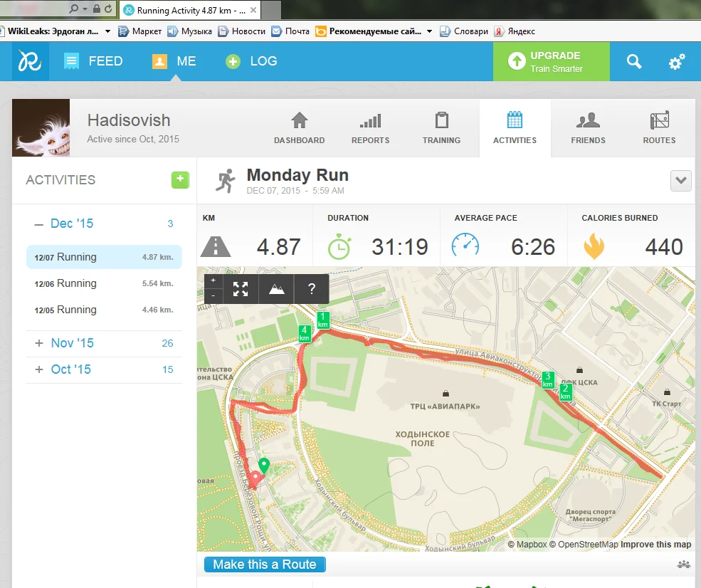Click the Dec '15 count 3
The width and height of the screenshot is (701, 588).
click(170, 224)
